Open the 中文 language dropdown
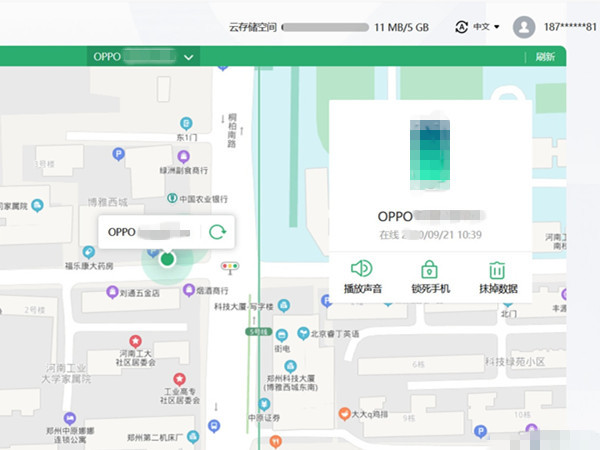The height and width of the screenshot is (450, 600). tap(485, 27)
